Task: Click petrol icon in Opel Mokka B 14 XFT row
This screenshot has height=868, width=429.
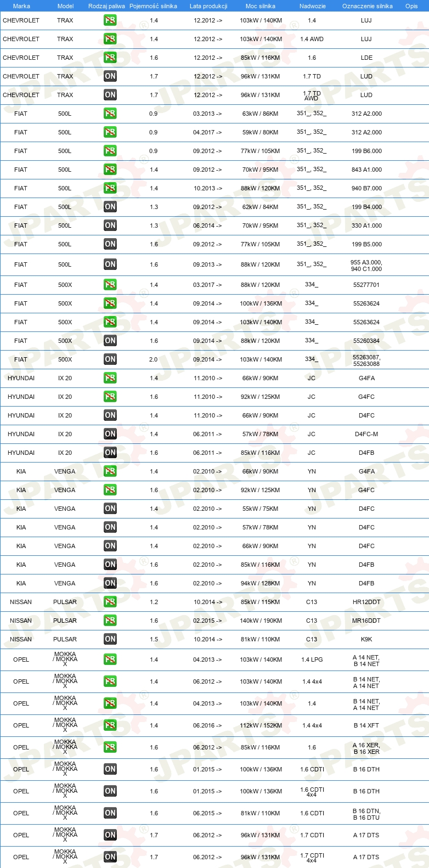Action: [x=110, y=725]
